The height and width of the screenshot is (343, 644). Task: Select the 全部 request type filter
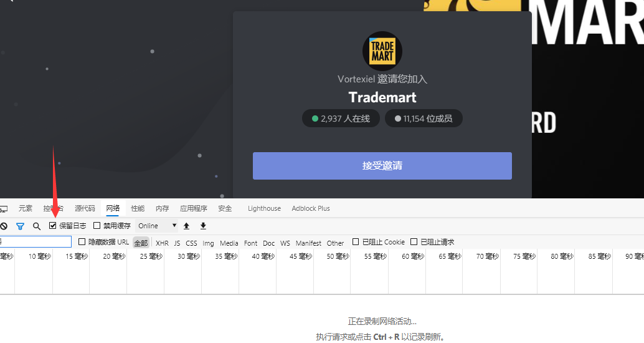click(x=141, y=243)
